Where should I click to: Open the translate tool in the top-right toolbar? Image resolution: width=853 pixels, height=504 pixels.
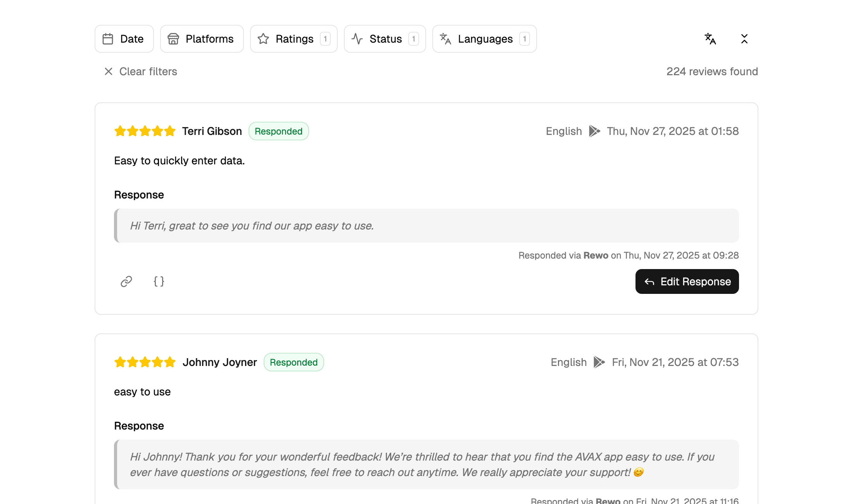pos(710,39)
